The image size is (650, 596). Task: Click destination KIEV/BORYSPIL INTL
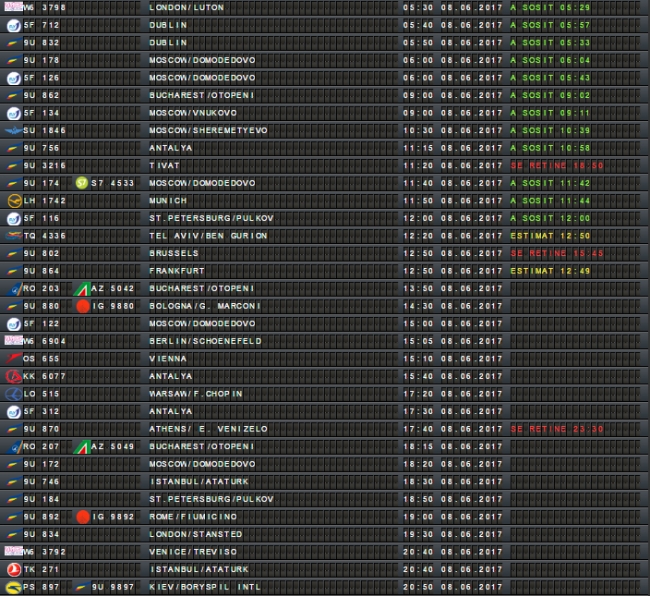(x=205, y=587)
